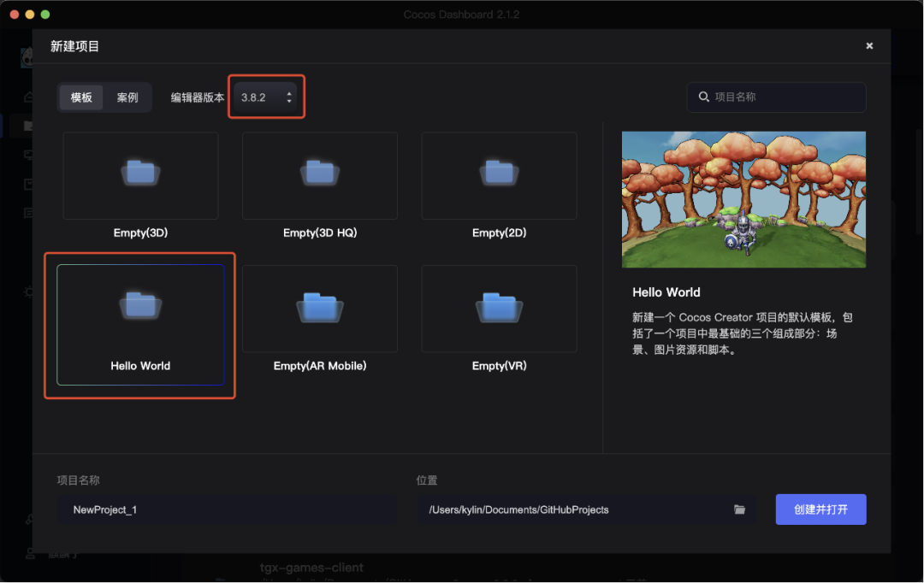This screenshot has height=583, width=924.
Task: Edit the NewProject_1 project name field
Action: [228, 509]
